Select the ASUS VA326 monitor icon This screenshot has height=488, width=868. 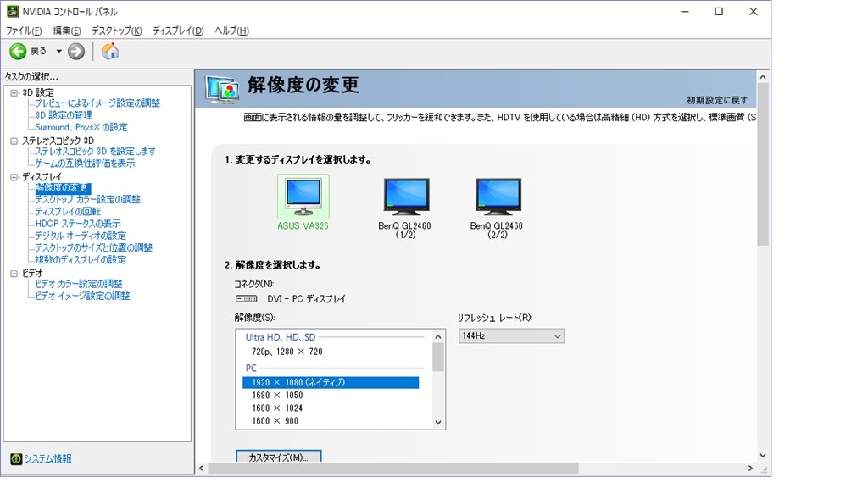303,197
